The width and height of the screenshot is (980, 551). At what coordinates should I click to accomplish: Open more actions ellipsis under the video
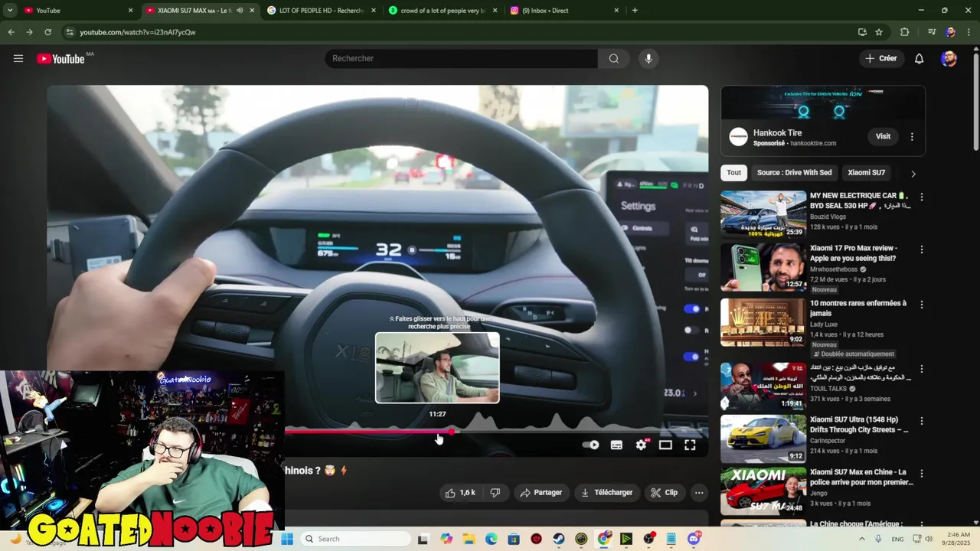(x=699, y=493)
